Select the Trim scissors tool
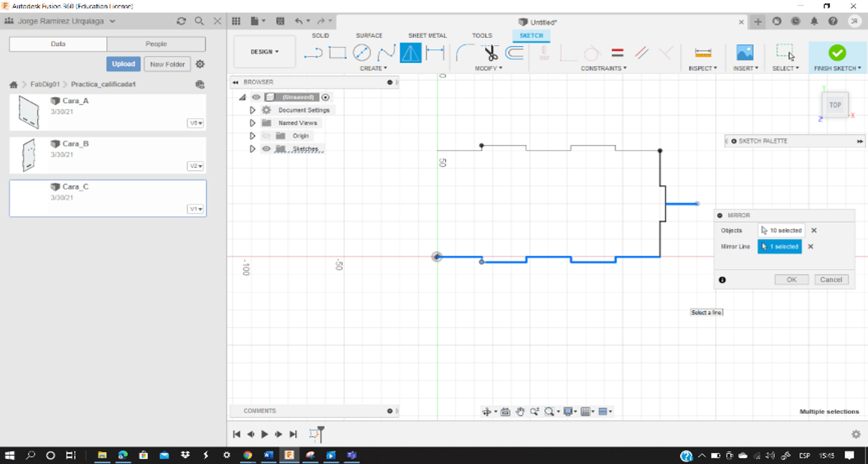This screenshot has width=868, height=464. pos(490,53)
